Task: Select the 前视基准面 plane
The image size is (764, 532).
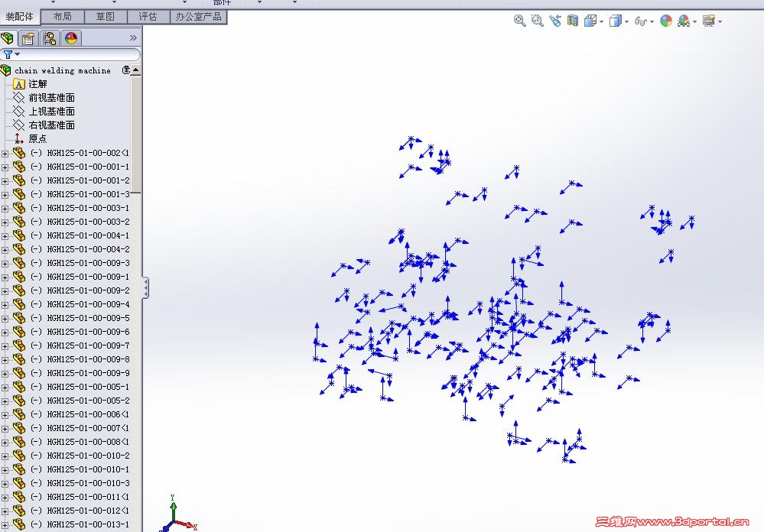Action: pos(51,98)
